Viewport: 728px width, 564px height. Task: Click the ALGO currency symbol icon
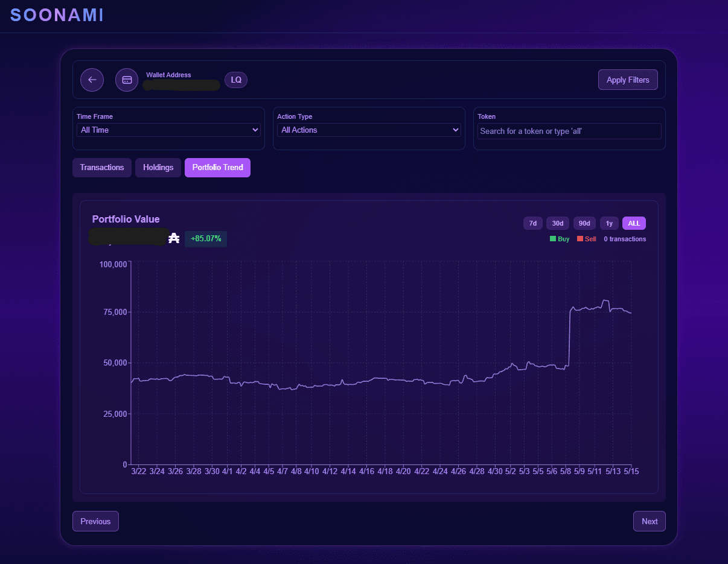coord(174,238)
